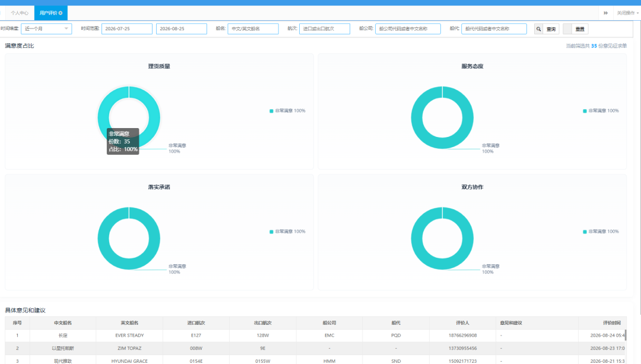The width and height of the screenshot is (641, 364).
Task: Select the EVER STEADY table cell
Action: point(129,336)
